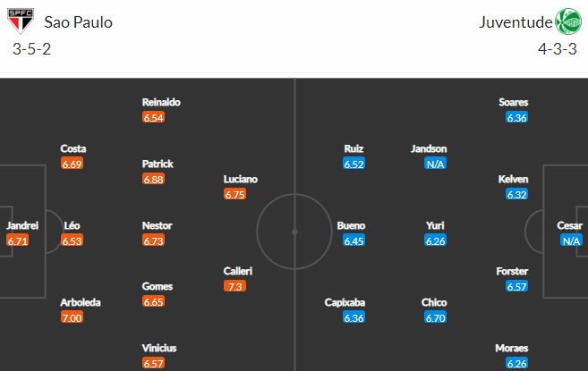Select player Calleri on the pitch
This screenshot has height=371, width=588.
[x=238, y=271]
